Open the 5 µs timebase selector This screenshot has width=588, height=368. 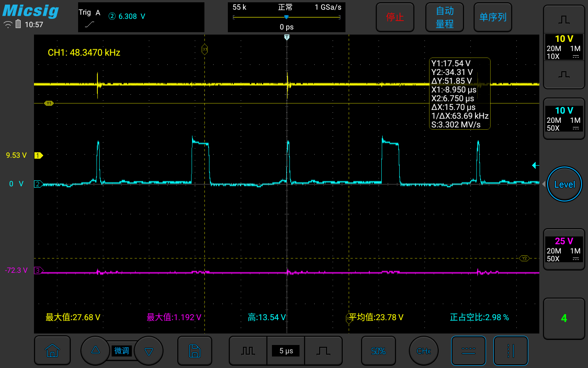pos(286,351)
